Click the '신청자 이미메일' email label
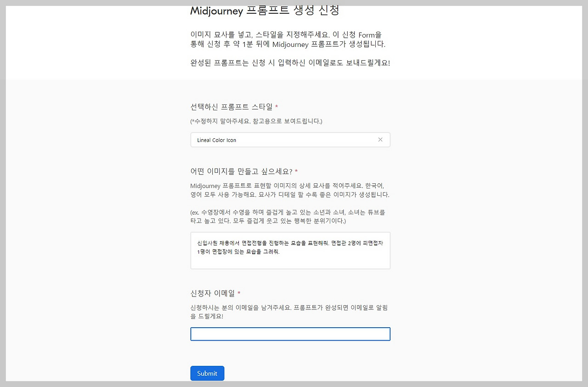 click(213, 293)
